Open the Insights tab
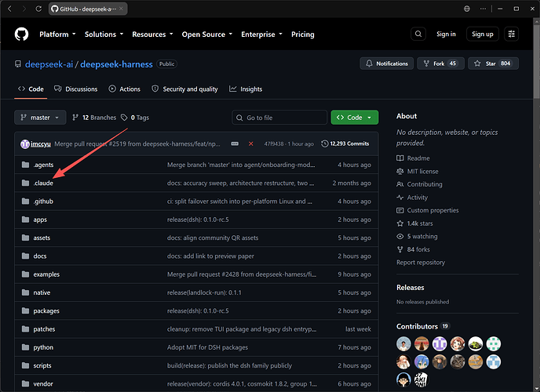540x392 pixels. click(x=246, y=89)
